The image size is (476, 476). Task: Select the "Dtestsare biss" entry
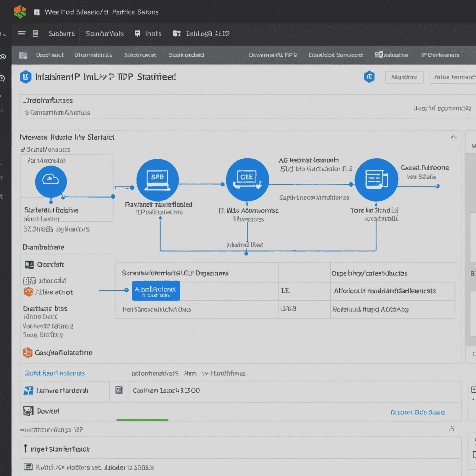45,309
